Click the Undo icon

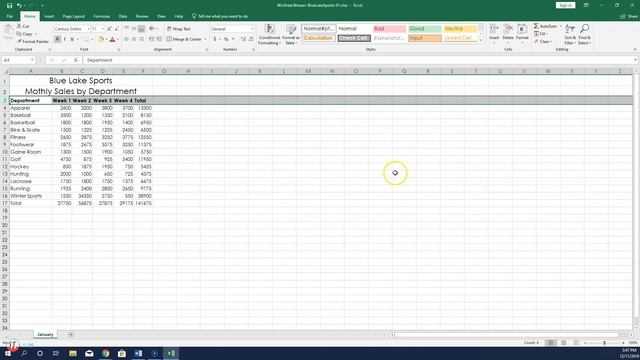19,5
